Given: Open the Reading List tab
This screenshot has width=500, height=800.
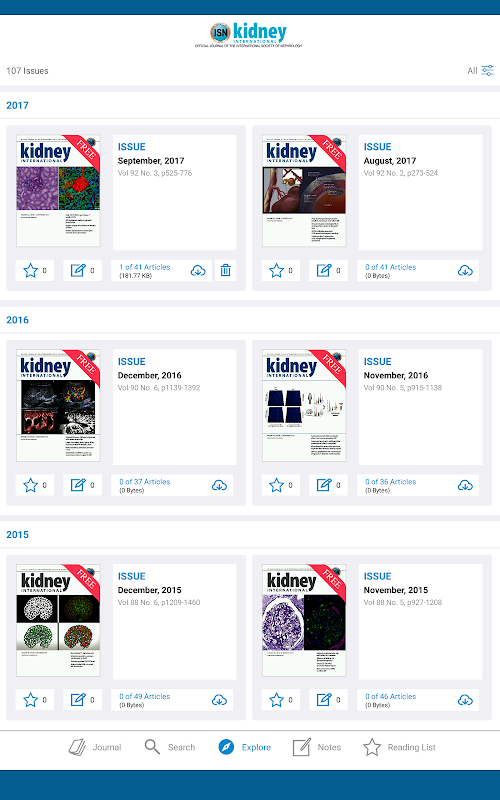Looking at the screenshot, I should click(399, 747).
